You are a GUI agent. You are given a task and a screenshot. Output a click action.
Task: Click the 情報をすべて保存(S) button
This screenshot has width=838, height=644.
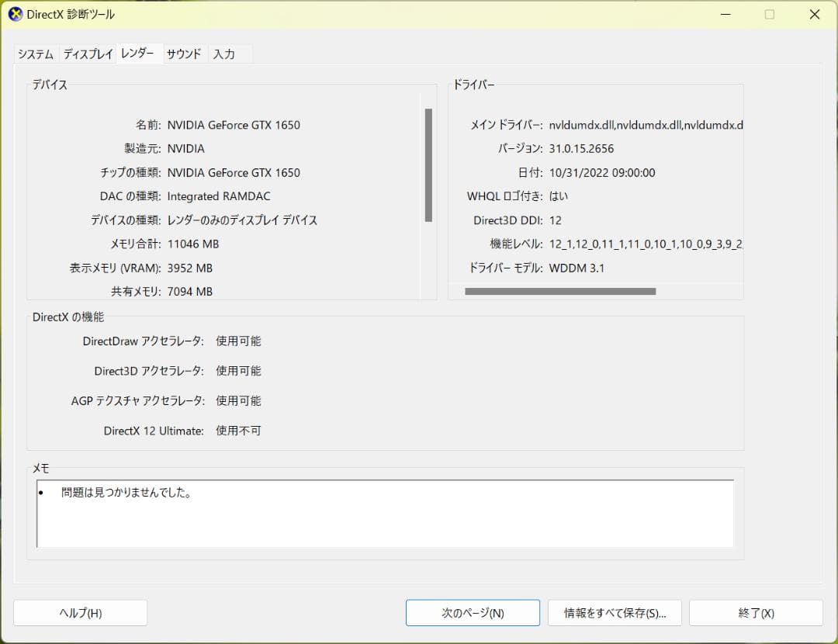(615, 612)
